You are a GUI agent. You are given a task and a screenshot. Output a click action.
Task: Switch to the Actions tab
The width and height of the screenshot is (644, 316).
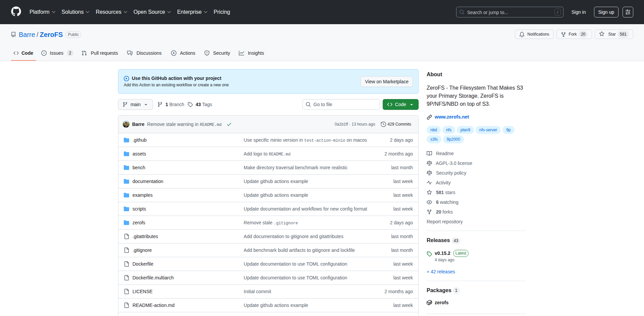click(x=183, y=53)
